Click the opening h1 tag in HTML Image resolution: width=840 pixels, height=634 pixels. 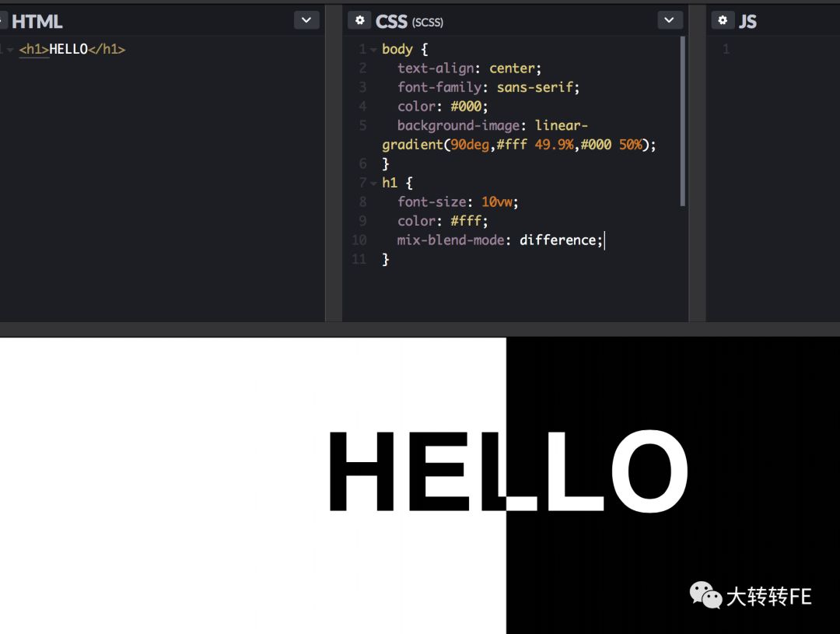click(x=33, y=49)
